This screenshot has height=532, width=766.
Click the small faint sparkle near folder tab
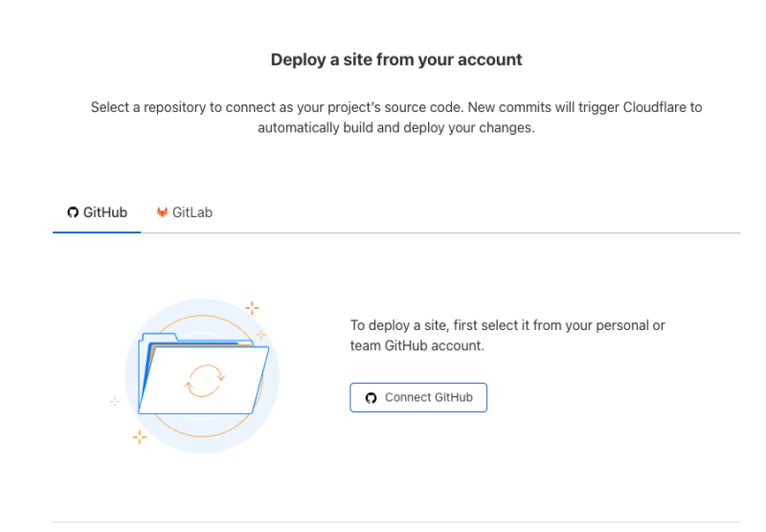[260, 335]
